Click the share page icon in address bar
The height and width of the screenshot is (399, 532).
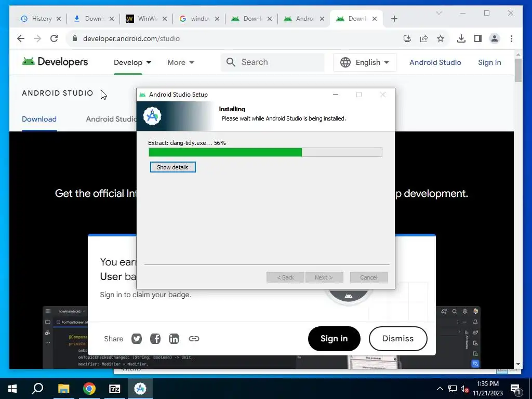[x=424, y=38]
